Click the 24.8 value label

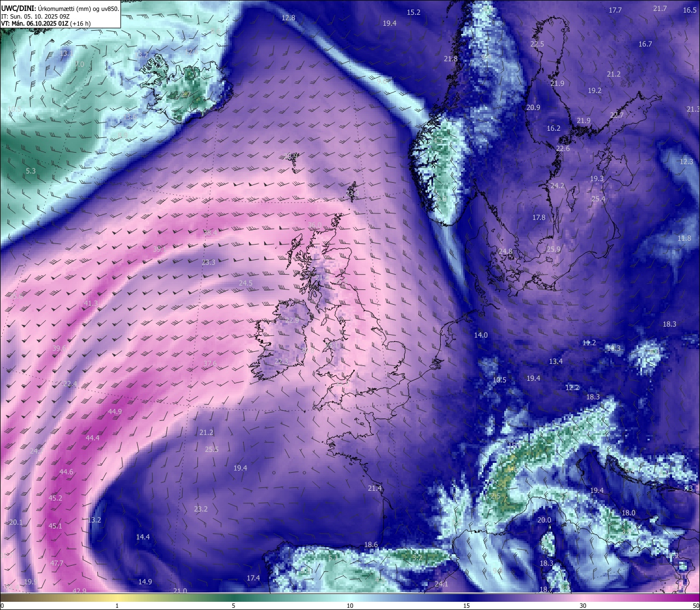tap(505, 251)
